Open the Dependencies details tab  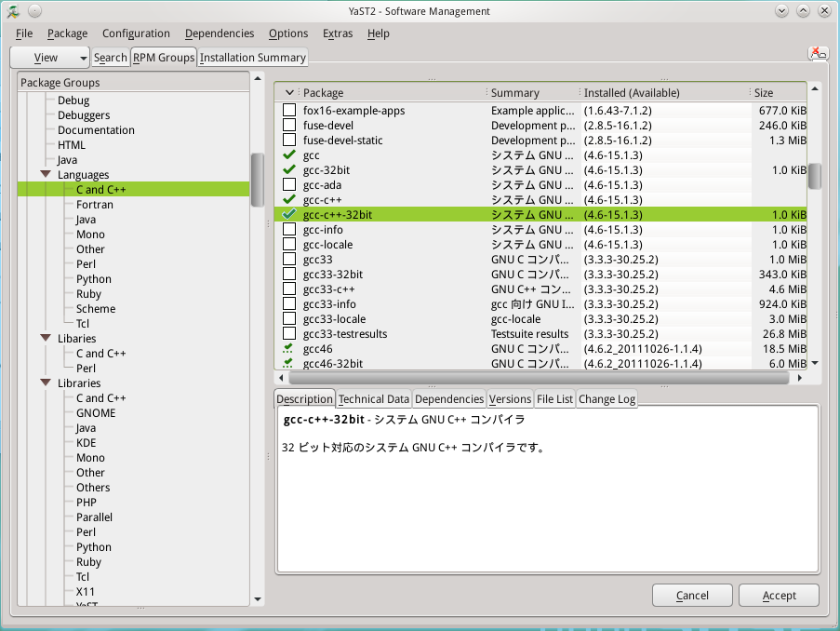click(449, 399)
